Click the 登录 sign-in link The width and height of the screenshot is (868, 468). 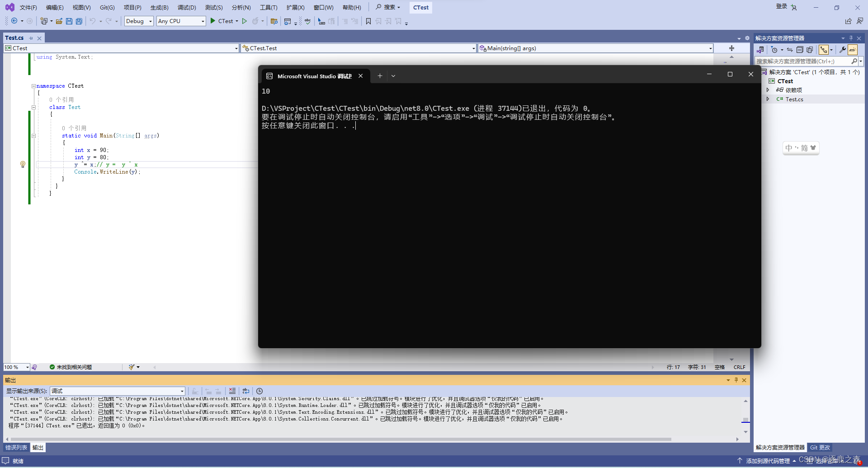(782, 6)
